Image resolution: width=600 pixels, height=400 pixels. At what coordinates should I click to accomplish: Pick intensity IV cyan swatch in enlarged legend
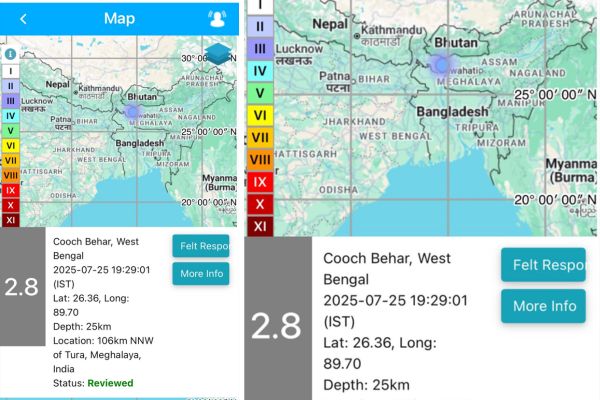(260, 71)
